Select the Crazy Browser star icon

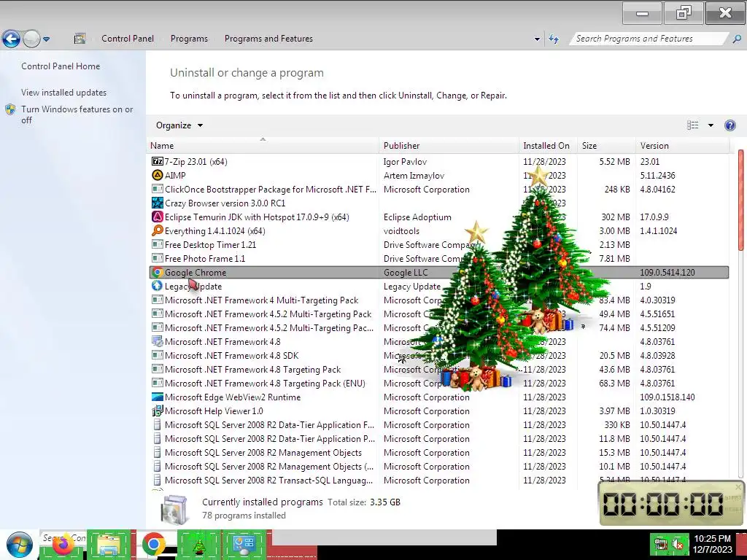coord(158,203)
